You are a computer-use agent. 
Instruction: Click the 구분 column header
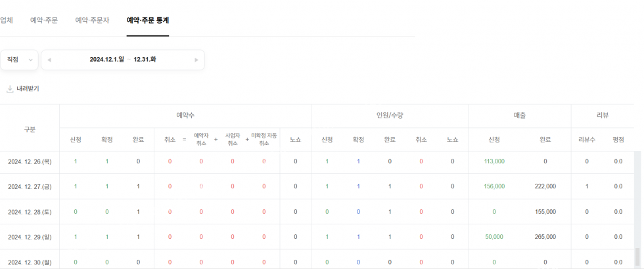coord(30,129)
